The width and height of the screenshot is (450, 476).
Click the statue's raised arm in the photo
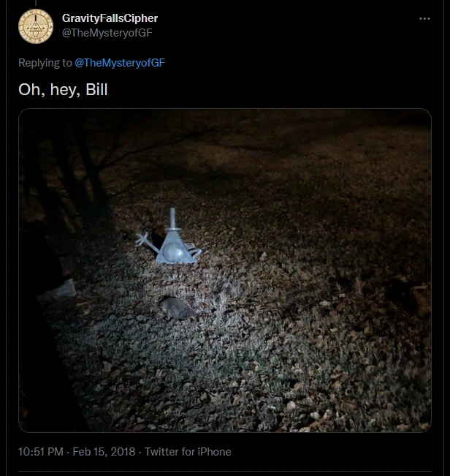point(145,241)
